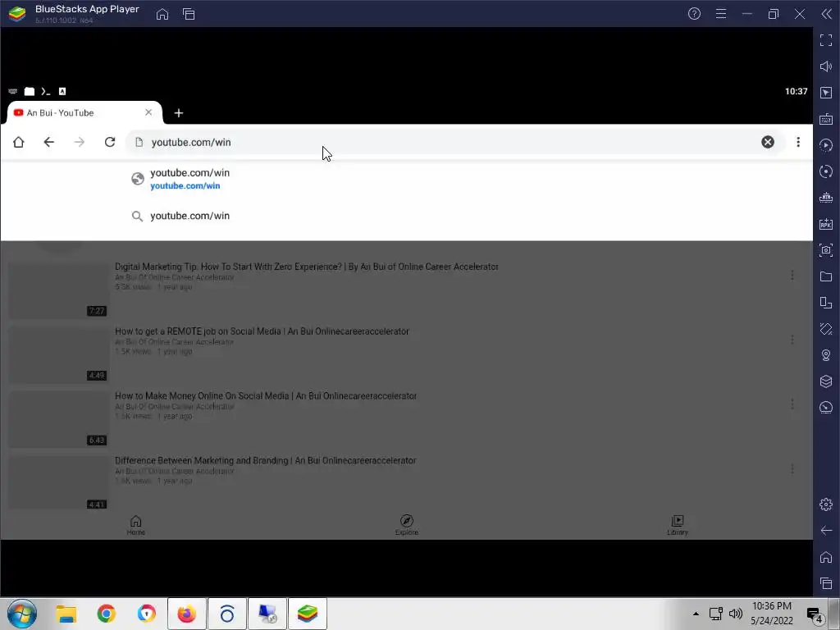Image resolution: width=840 pixels, height=630 pixels.
Task: Open options menu for Make Money Online video
Action: [792, 404]
